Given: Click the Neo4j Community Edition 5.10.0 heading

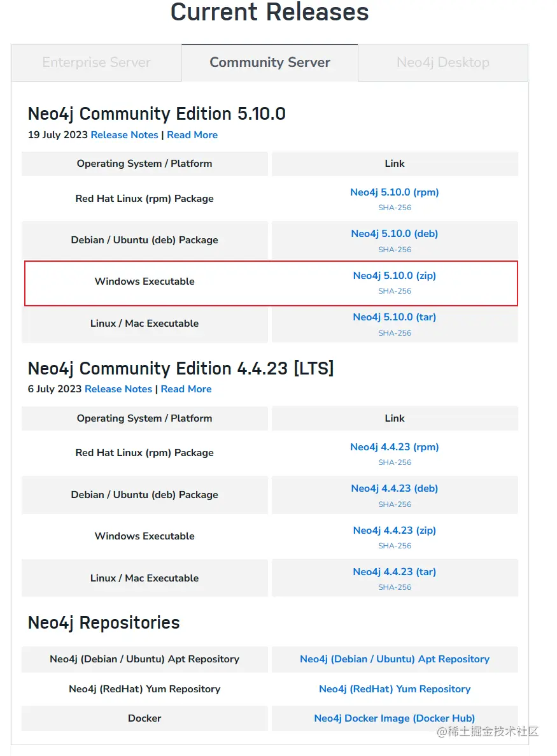Looking at the screenshot, I should tap(157, 114).
